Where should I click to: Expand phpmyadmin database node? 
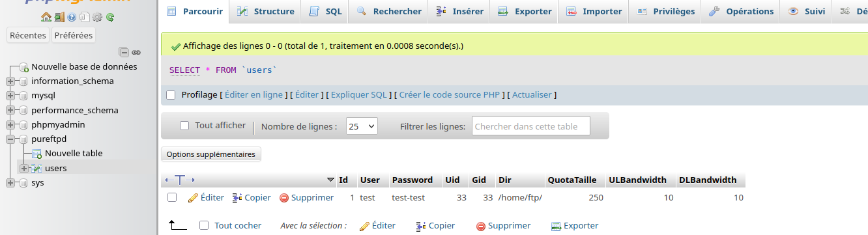tap(10, 125)
